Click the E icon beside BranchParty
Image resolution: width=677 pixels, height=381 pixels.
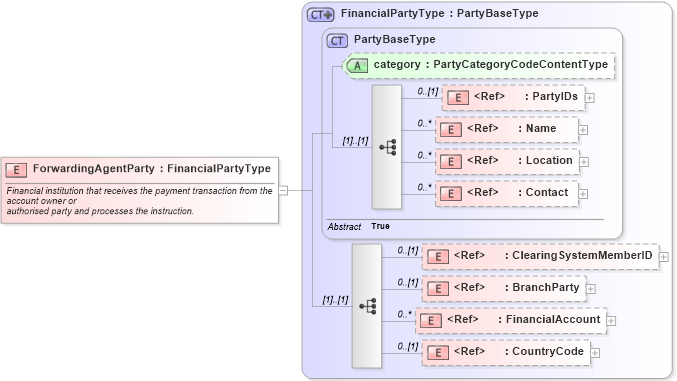[438, 289]
